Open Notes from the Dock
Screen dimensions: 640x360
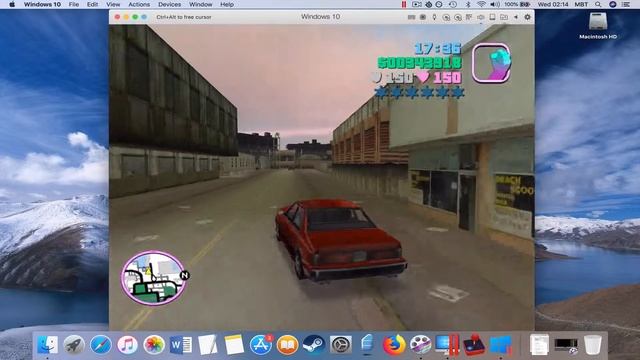point(234,345)
